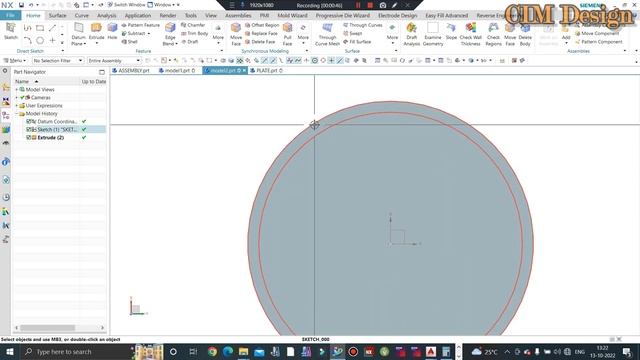Screen dimensions: 640x360
Task: Open the Through Curve Mesh tool
Action: (x=327, y=34)
